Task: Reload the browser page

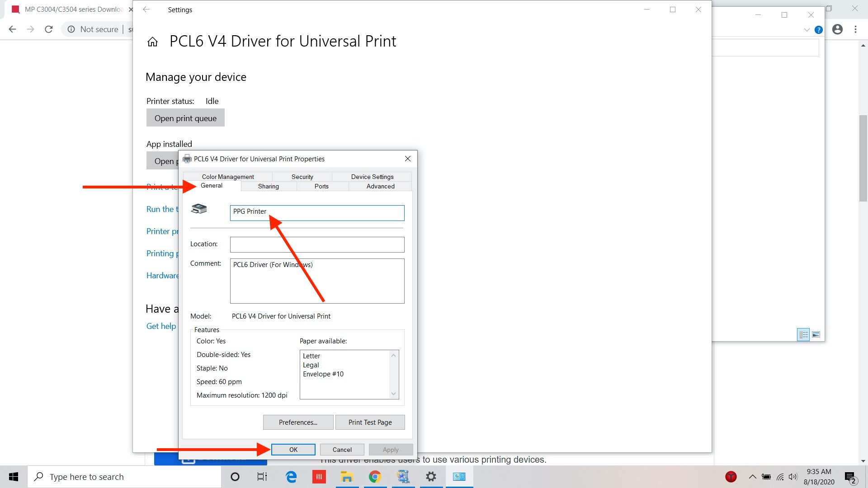Action: [x=49, y=29]
